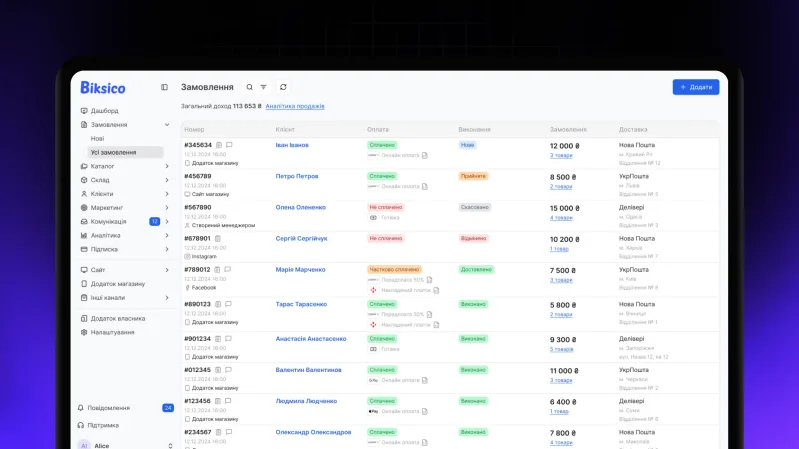Open Підтримка support
799x449 pixels.
click(x=103, y=425)
